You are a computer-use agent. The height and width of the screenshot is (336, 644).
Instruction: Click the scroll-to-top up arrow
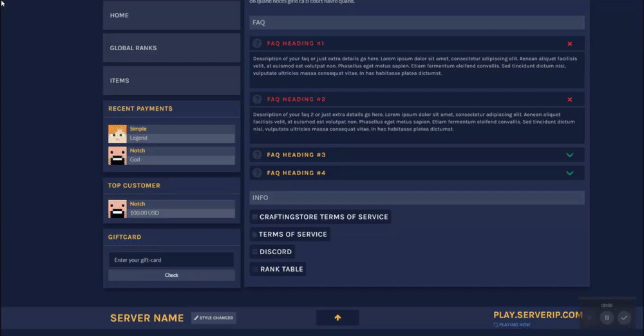pyautogui.click(x=337, y=317)
